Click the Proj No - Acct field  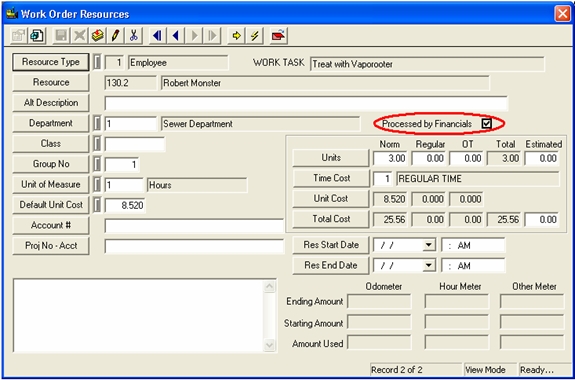[194, 246]
